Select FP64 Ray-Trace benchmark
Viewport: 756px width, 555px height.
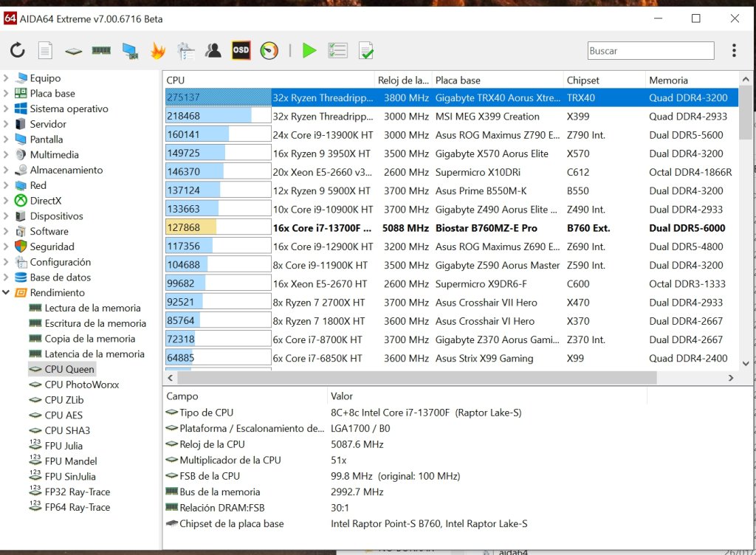[77, 507]
